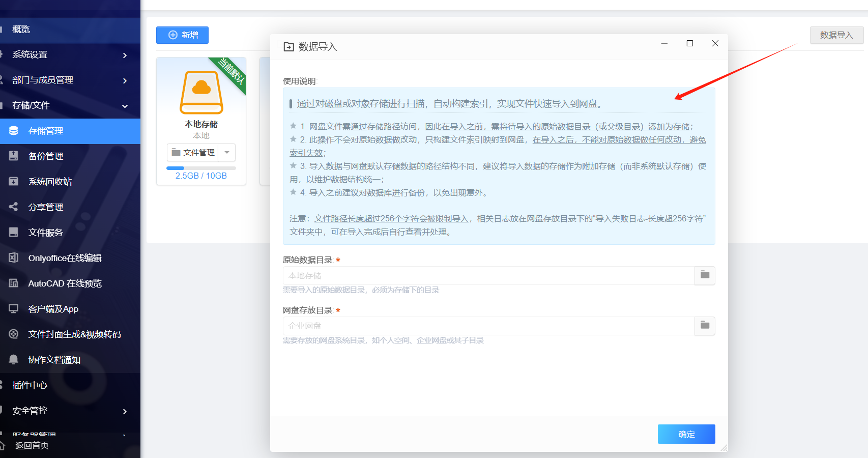This screenshot has width=868, height=458.
Task: Maximize the 数据导入 dialog
Action: coord(690,44)
